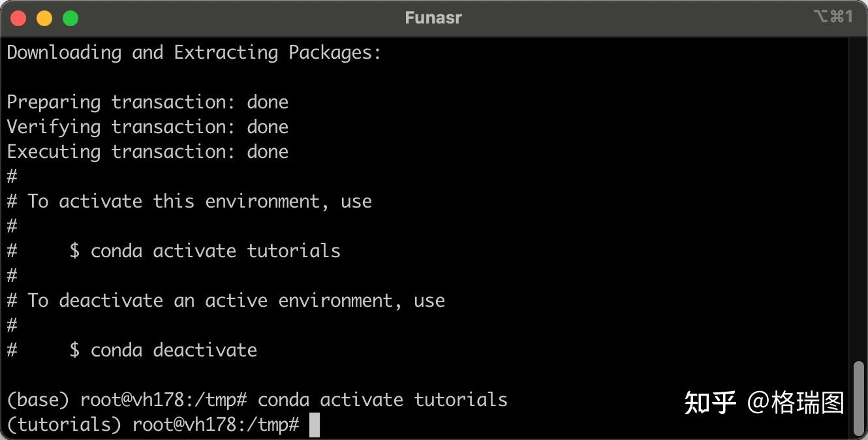Minimize the terminal with the yellow button

point(44,18)
